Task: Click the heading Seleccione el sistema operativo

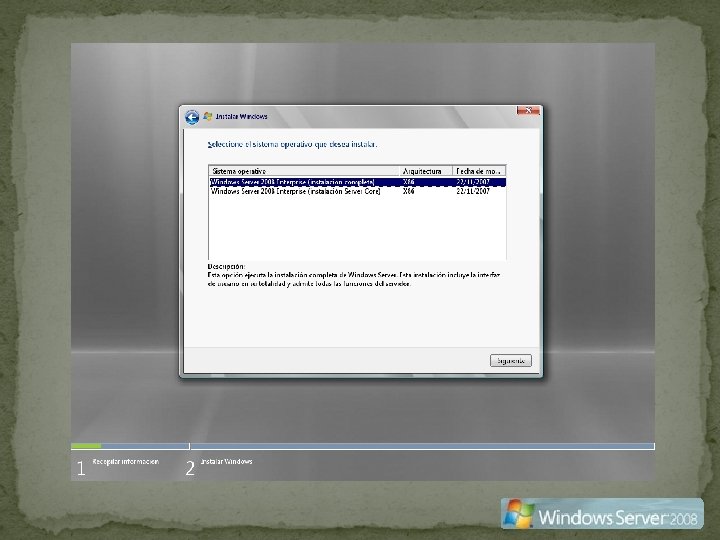Action: [x=292, y=144]
